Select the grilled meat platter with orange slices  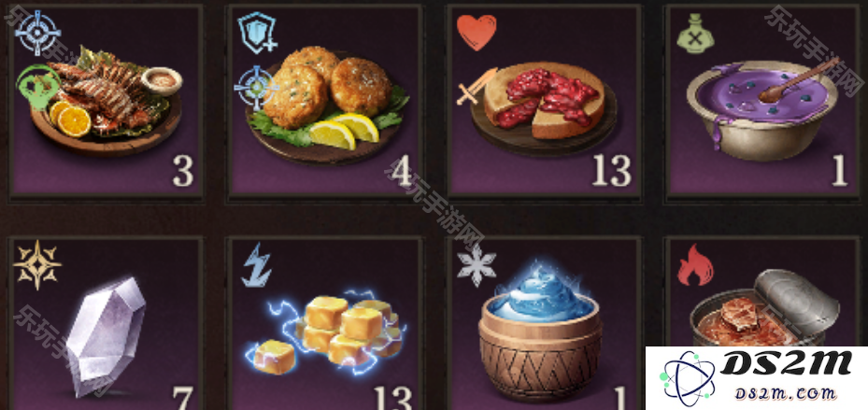point(106,101)
